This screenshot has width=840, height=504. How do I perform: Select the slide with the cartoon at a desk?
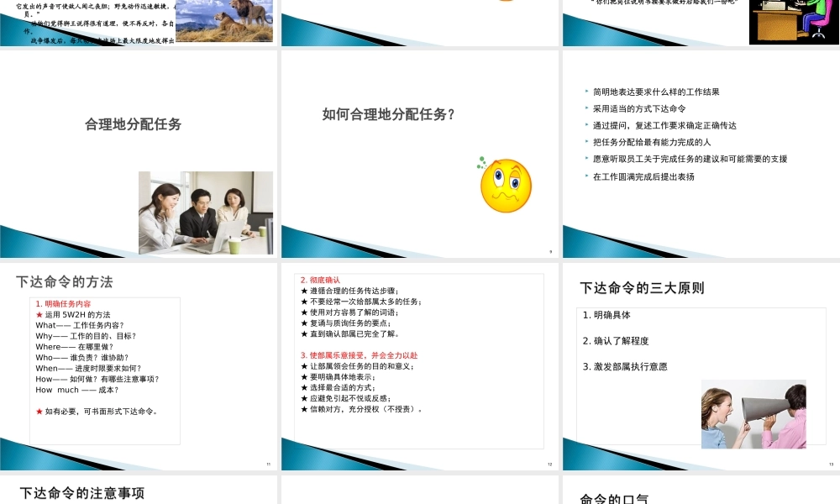coord(701,23)
